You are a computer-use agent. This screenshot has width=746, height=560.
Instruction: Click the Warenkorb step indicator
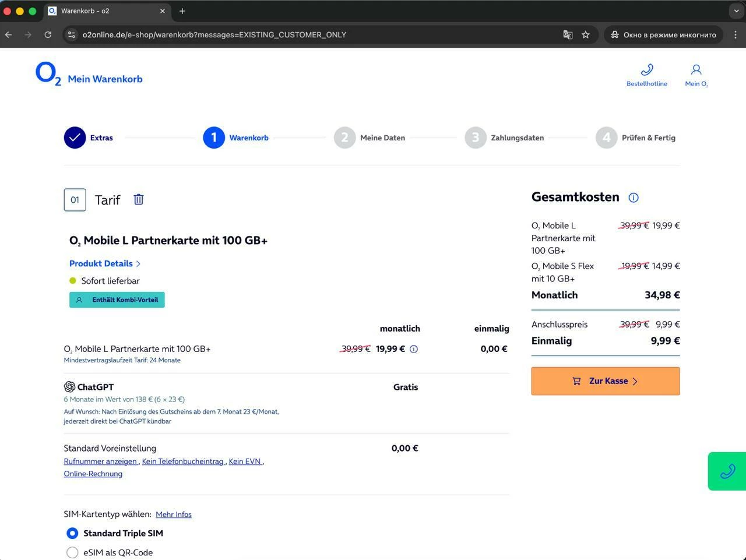click(x=214, y=138)
